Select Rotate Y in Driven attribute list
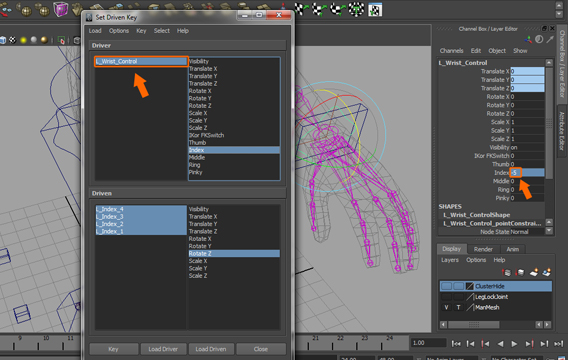The width and height of the screenshot is (568, 360). (x=234, y=246)
